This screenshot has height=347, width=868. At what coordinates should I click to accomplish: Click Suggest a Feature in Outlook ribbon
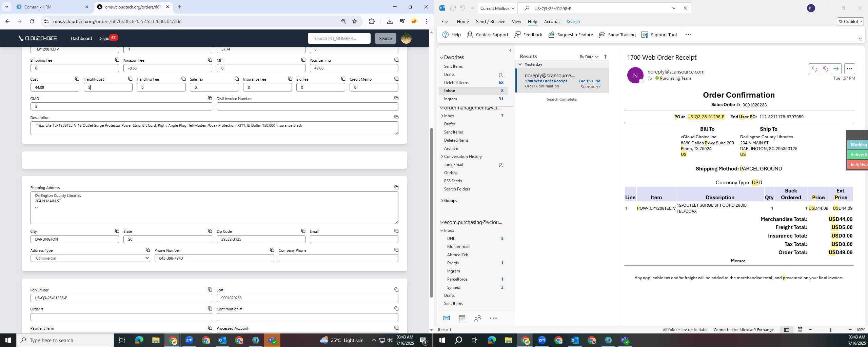click(571, 35)
